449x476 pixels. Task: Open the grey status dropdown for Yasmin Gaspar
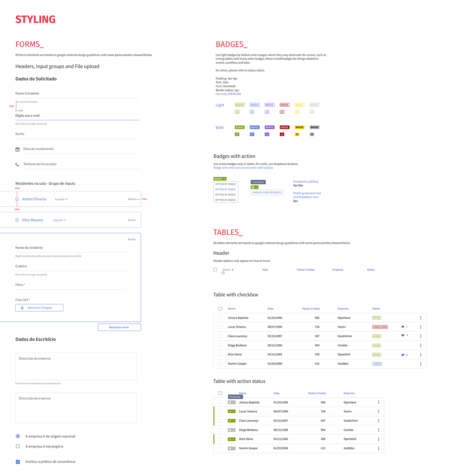232,448
